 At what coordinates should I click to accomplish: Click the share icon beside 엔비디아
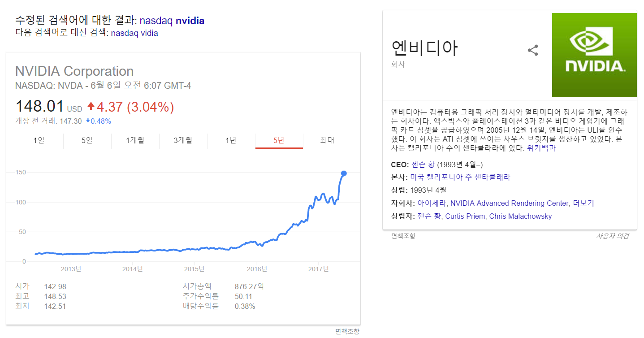click(532, 50)
